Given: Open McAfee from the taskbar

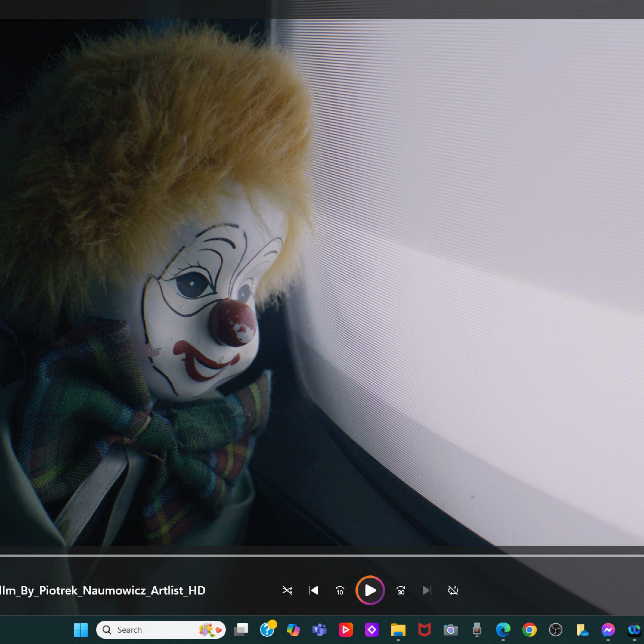Looking at the screenshot, I should (x=424, y=630).
